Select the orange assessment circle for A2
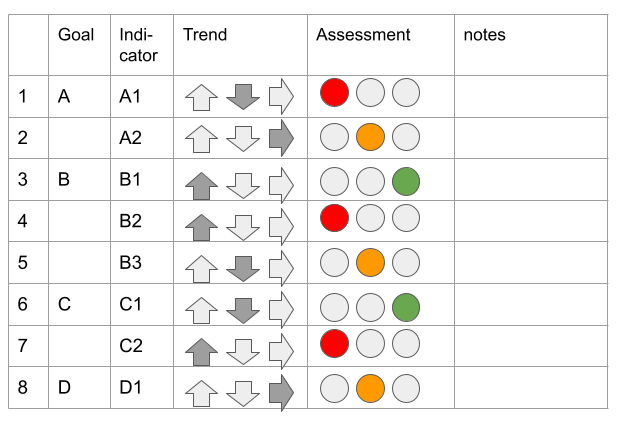628x436 pixels. tap(370, 136)
